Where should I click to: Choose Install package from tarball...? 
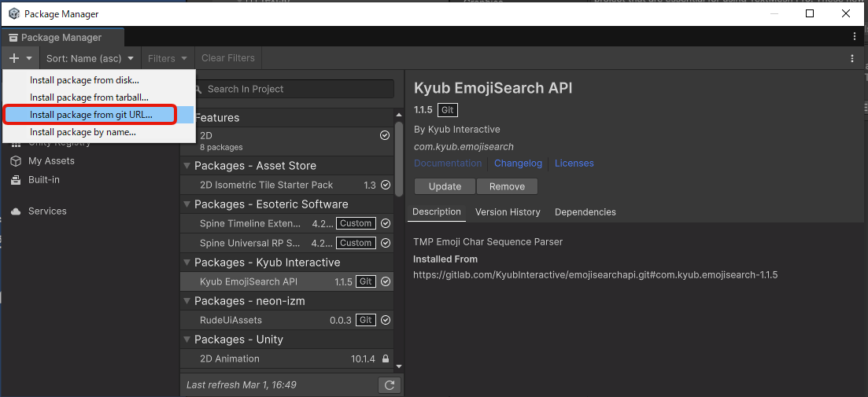pos(98,97)
